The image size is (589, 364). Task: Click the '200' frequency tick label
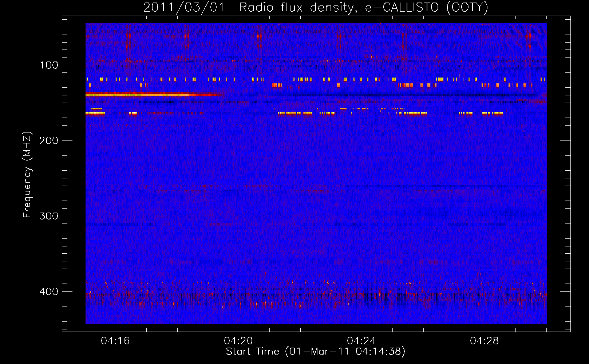click(x=49, y=141)
